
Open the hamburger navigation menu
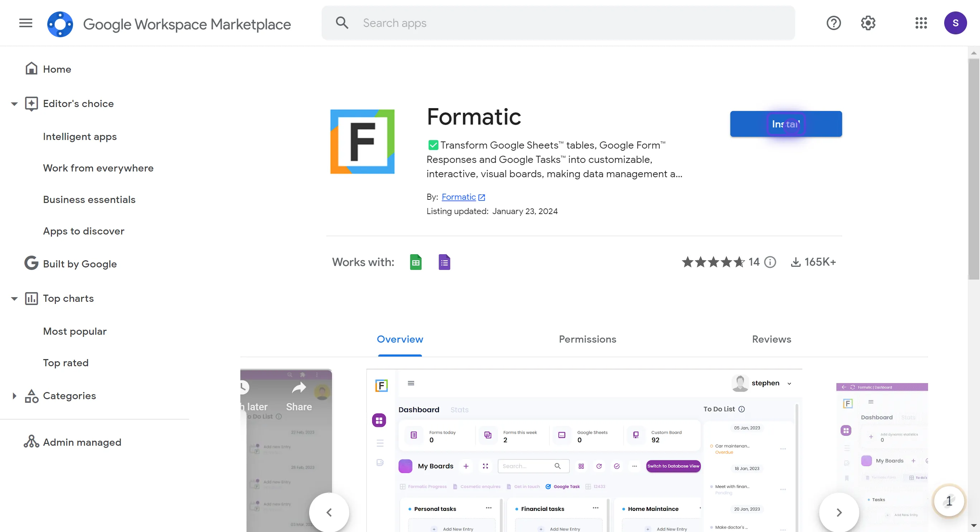[25, 23]
